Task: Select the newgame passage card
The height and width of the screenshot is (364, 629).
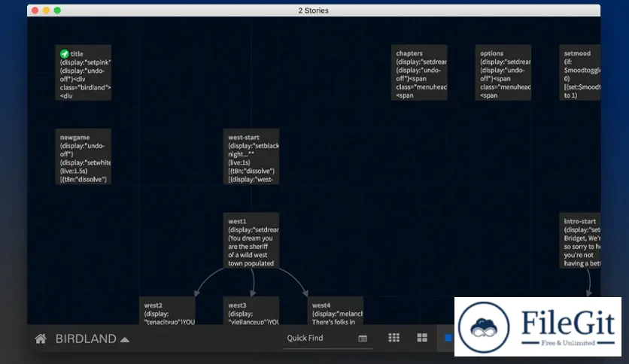Action: tap(84, 156)
